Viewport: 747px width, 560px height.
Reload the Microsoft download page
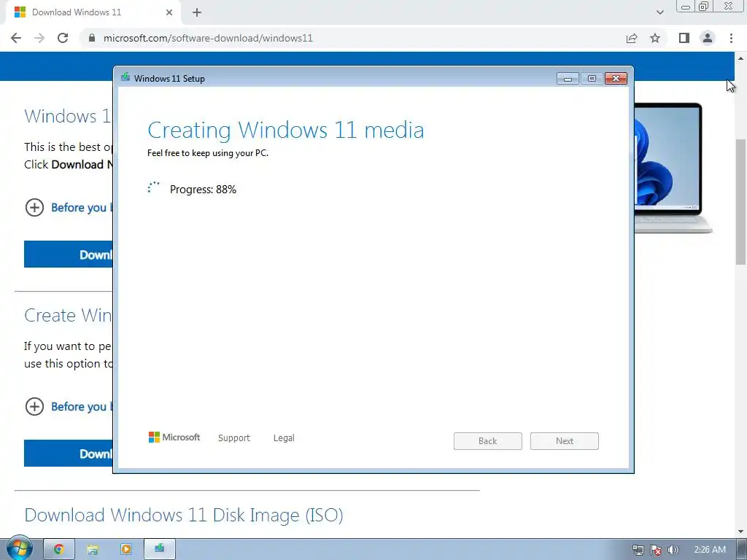pyautogui.click(x=63, y=38)
